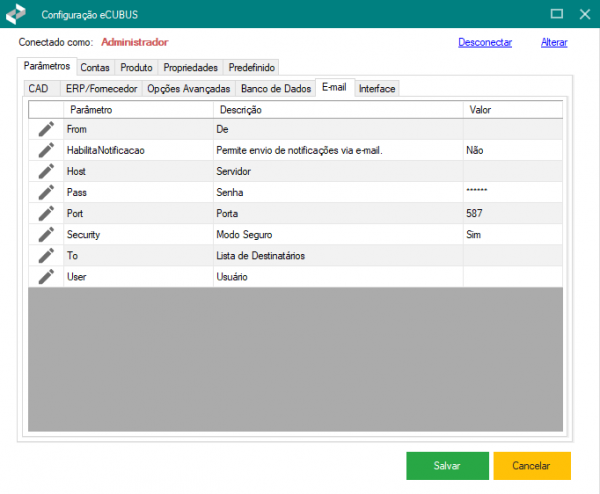Edit the HabilitaNotificacao parameter via pencil icon

(x=46, y=150)
